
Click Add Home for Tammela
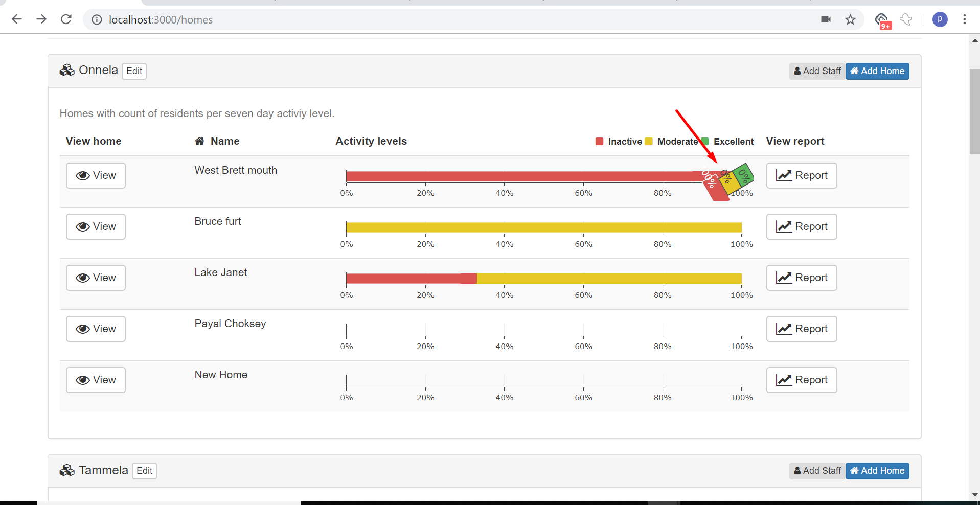(877, 470)
